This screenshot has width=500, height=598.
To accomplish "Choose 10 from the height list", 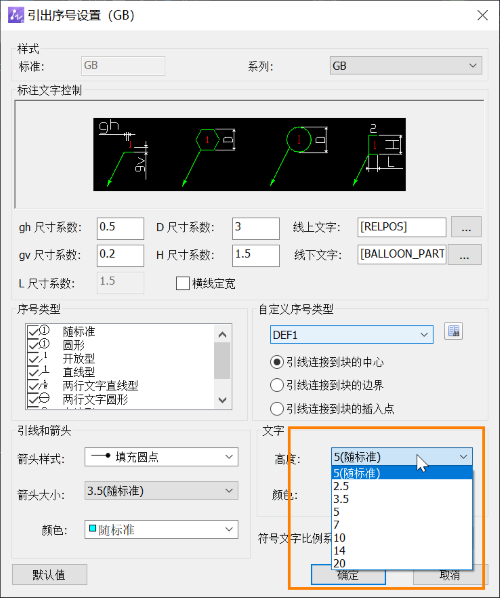I will tap(402, 538).
